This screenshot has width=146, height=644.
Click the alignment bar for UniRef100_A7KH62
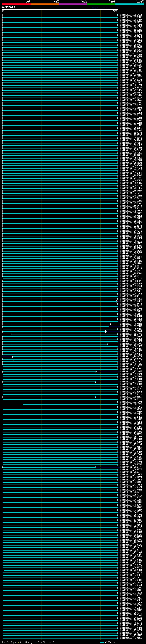(50, 372)
